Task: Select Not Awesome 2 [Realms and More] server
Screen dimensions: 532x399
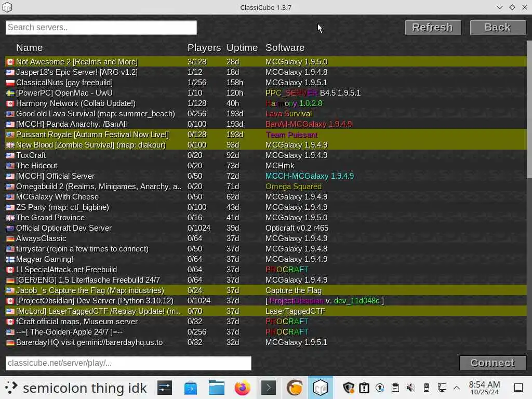Action: click(265, 62)
